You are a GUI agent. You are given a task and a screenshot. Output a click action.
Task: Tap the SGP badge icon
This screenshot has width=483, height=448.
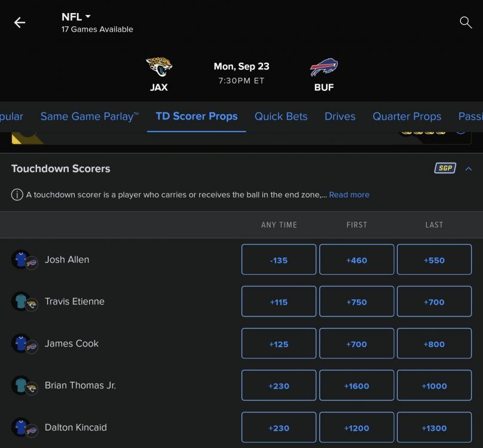coord(444,168)
